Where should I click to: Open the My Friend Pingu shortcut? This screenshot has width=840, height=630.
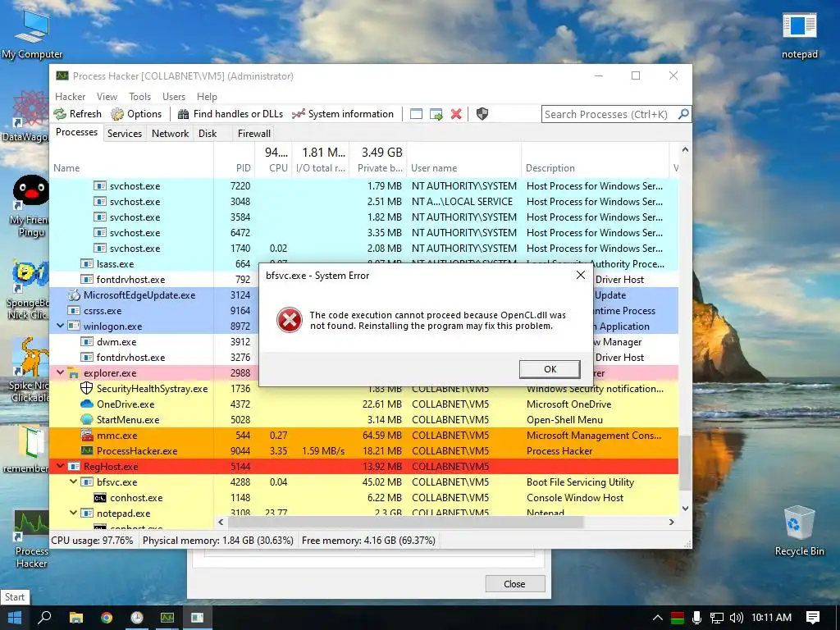tap(30, 206)
